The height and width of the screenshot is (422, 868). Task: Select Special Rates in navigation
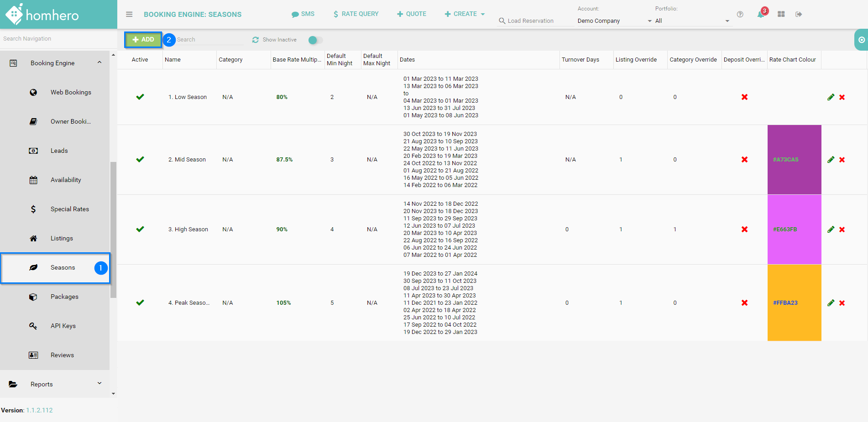pos(69,209)
